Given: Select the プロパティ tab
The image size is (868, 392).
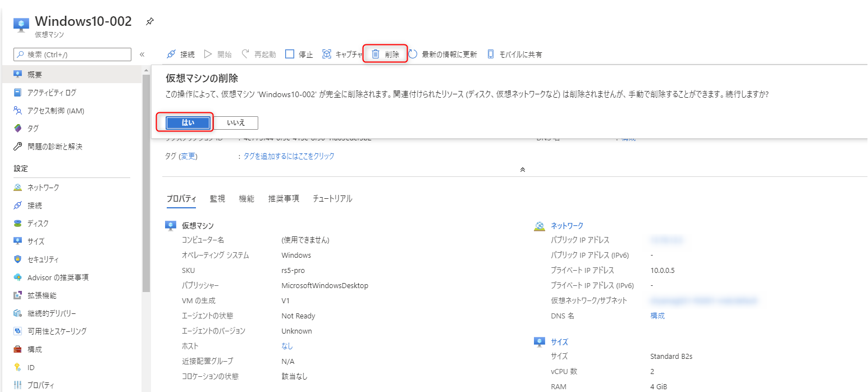Looking at the screenshot, I should tap(181, 199).
